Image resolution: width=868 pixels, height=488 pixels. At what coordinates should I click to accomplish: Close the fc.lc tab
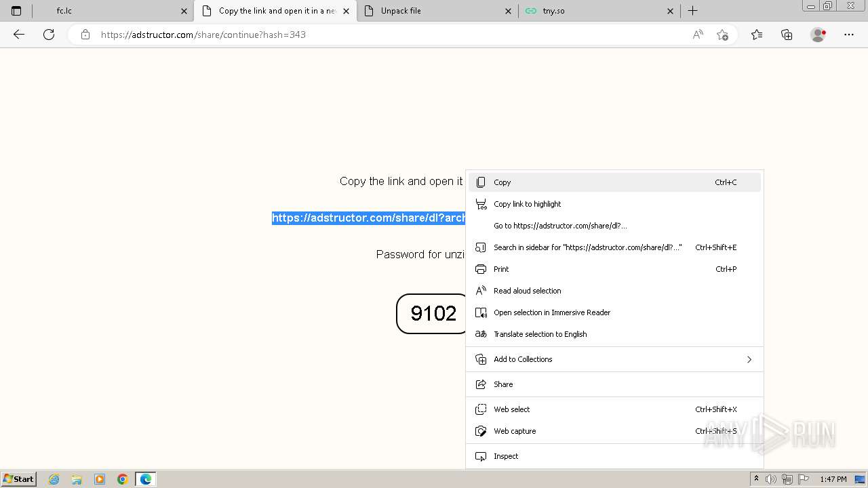pyautogui.click(x=184, y=11)
